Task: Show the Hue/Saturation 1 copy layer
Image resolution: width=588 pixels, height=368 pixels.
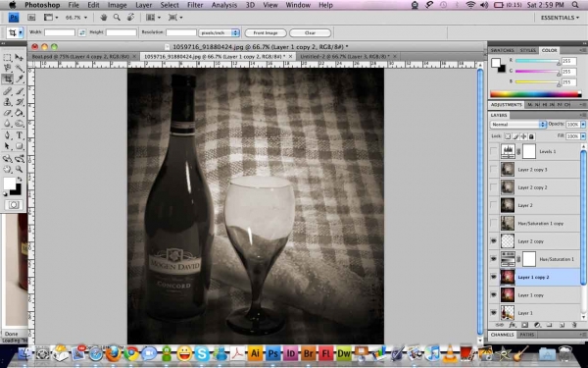Action: coord(494,223)
